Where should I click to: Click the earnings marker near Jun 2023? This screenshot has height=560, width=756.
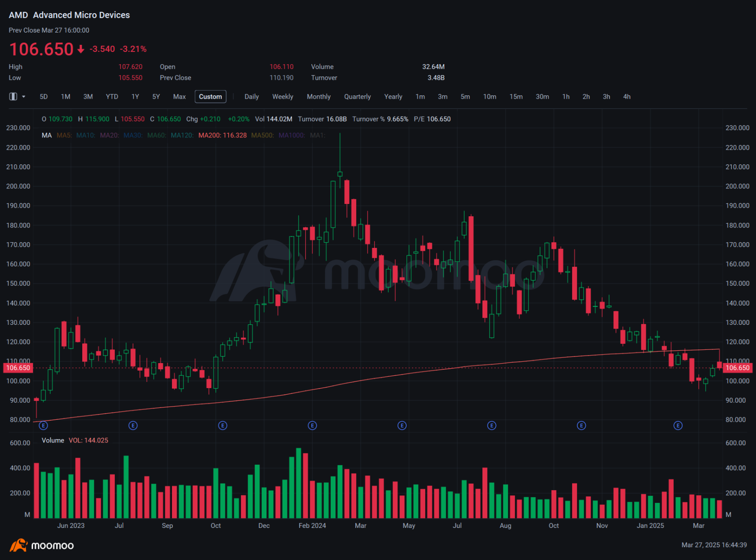(x=43, y=426)
